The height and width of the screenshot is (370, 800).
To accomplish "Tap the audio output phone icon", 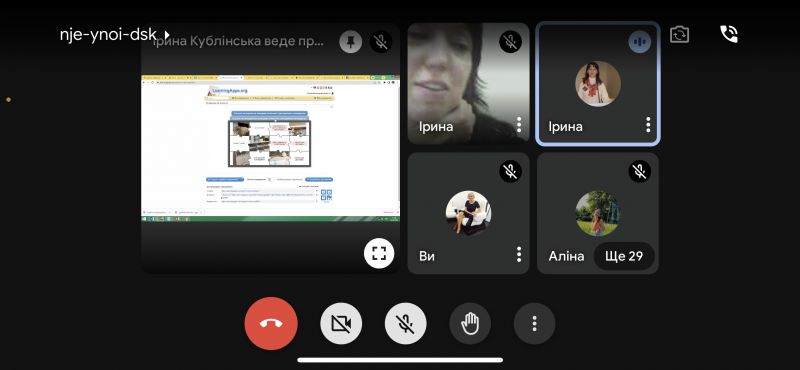I will tap(729, 34).
